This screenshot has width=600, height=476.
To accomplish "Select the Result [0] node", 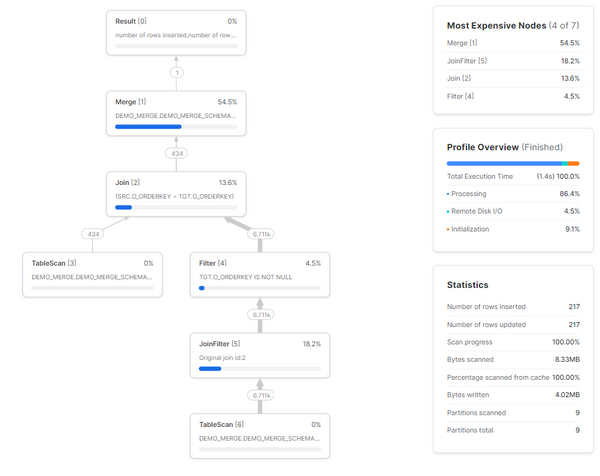I will pyautogui.click(x=176, y=32).
